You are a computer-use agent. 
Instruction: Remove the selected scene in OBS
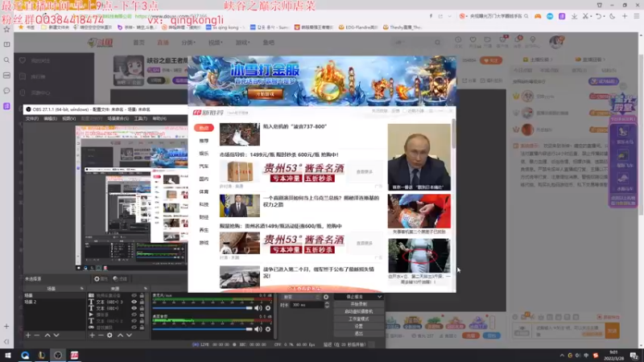pyautogui.click(x=37, y=335)
